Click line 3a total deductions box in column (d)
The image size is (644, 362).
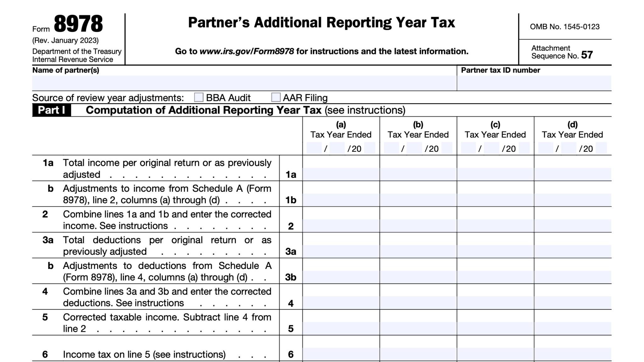click(572, 250)
